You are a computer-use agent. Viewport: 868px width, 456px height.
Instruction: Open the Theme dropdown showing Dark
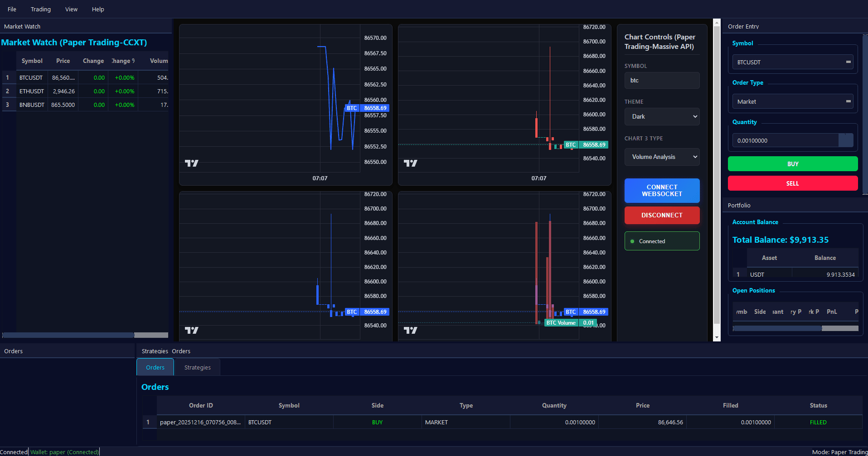point(662,116)
